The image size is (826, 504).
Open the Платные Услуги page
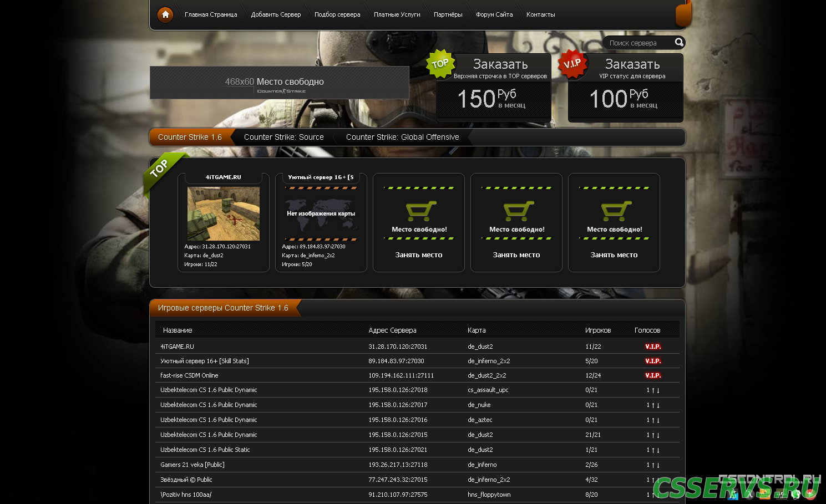(x=397, y=14)
